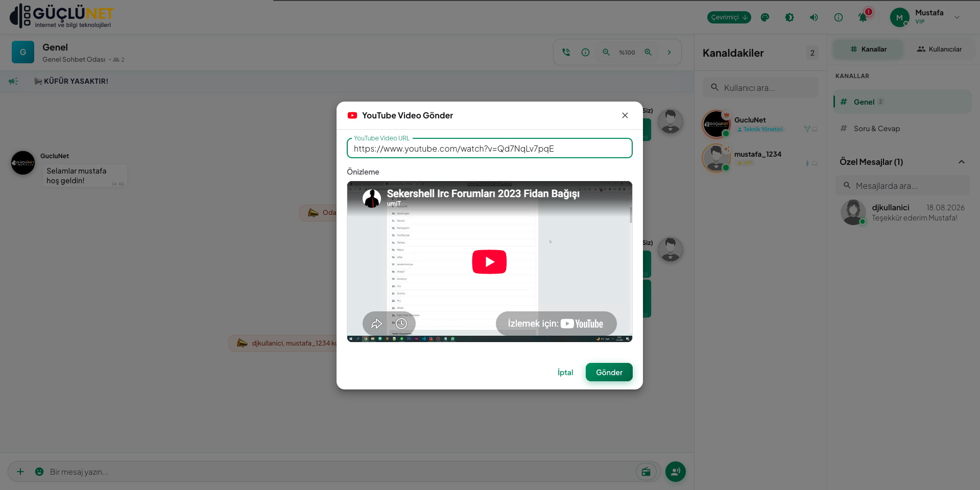Screen dimensions: 980x490
Task: Click the İptal button
Action: [565, 372]
